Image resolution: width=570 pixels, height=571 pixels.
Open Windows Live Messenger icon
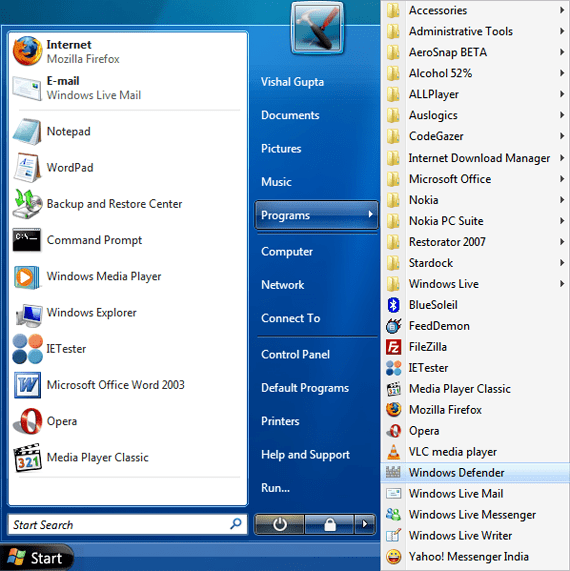[393, 515]
